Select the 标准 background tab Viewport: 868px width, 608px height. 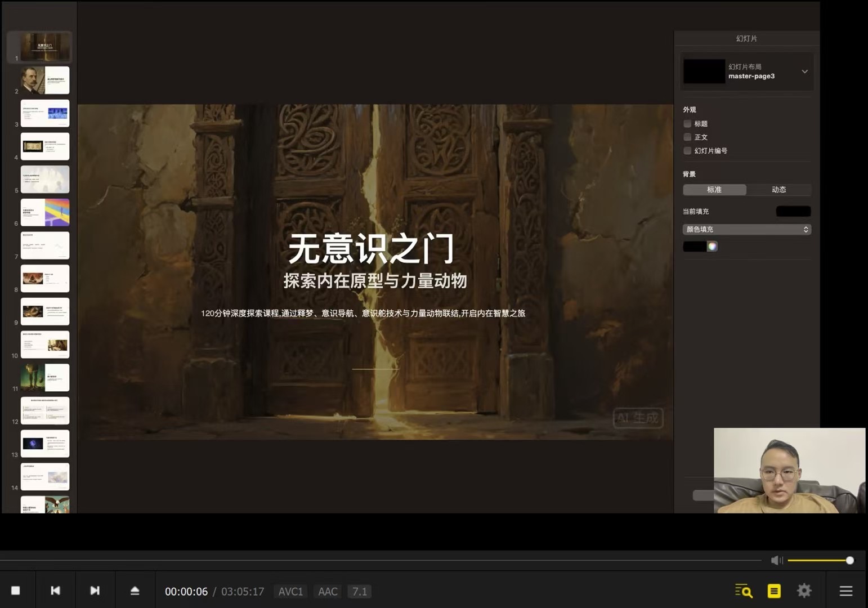coord(714,190)
